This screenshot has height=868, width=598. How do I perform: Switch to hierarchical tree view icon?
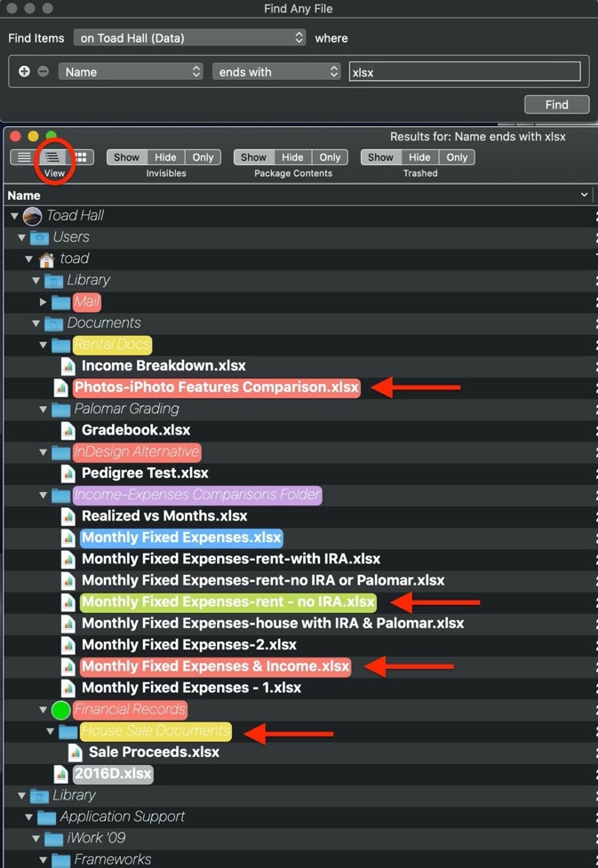[52, 157]
